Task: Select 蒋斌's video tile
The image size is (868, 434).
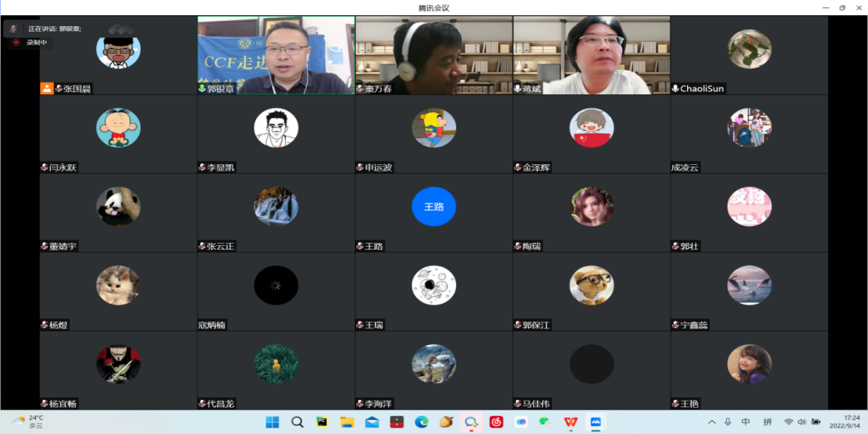Action: 591,56
